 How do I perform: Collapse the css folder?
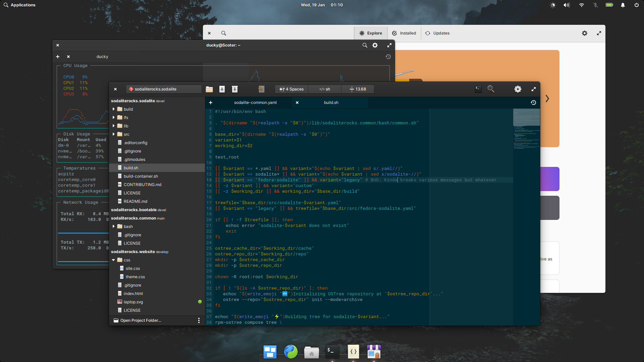114,260
